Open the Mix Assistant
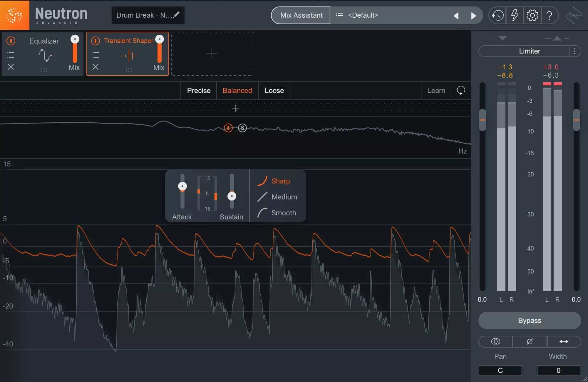 (301, 15)
